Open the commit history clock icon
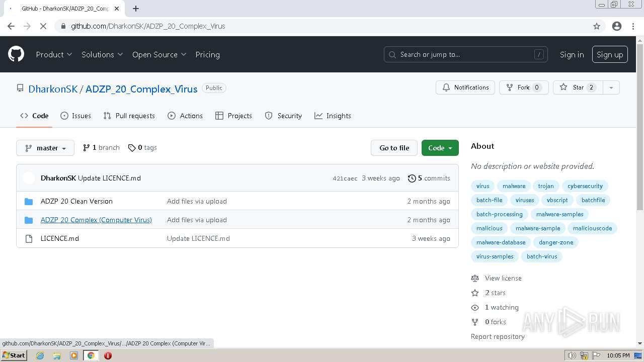This screenshot has height=362, width=644. pyautogui.click(x=412, y=178)
